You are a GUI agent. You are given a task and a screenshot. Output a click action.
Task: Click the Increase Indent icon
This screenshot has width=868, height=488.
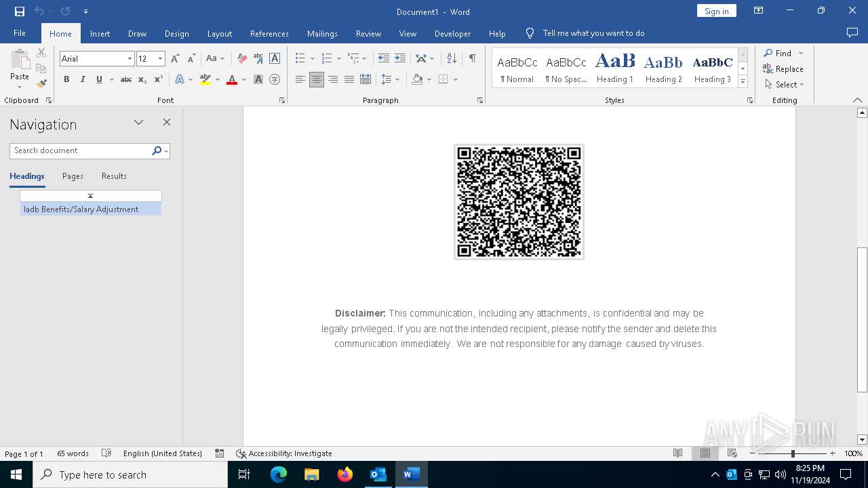pos(400,58)
